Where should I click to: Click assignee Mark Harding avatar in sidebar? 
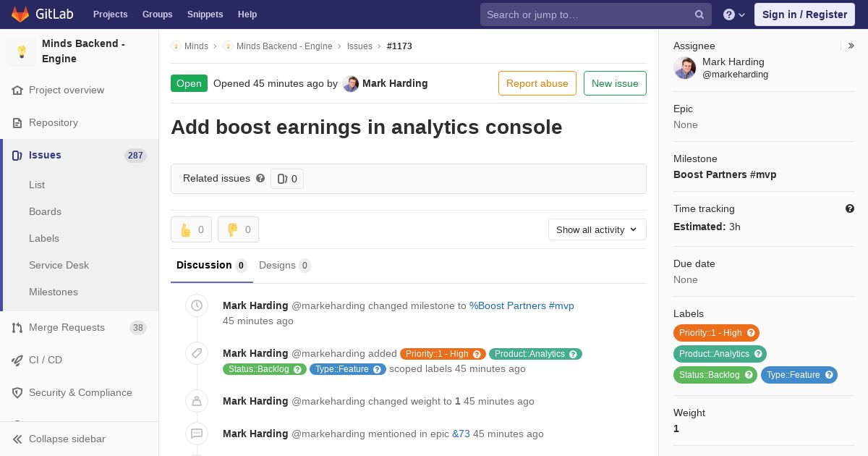pos(684,68)
